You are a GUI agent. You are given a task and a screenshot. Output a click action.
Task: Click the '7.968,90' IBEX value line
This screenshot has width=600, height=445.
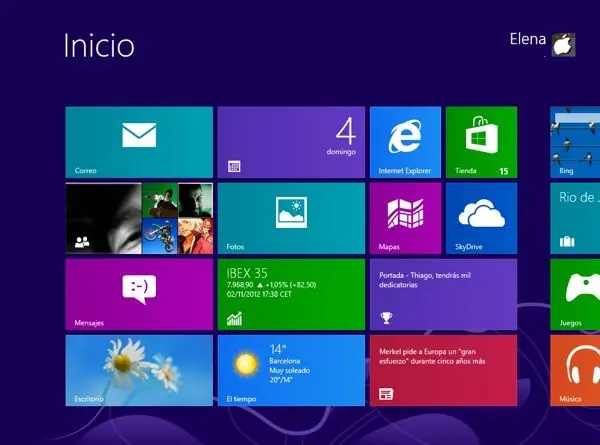pyautogui.click(x=271, y=285)
